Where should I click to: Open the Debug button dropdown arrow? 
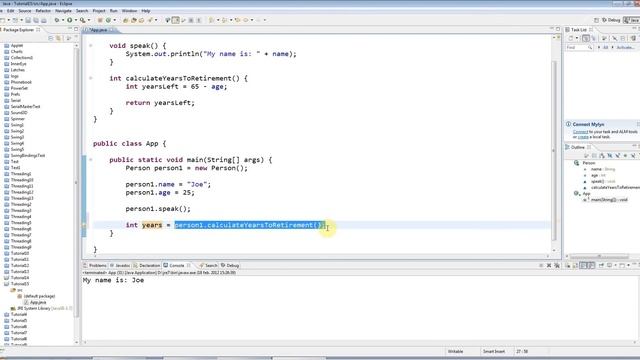tap(63, 20)
